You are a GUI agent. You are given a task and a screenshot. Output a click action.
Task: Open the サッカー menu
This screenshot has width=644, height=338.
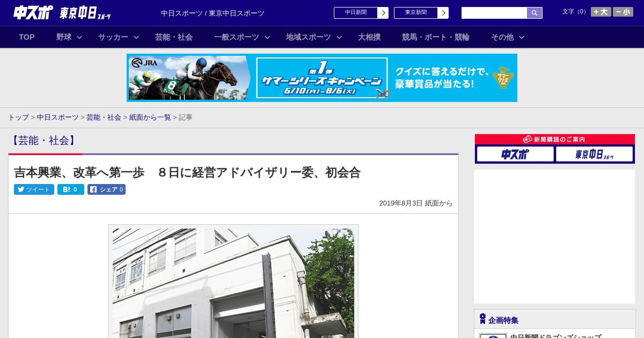[x=113, y=37]
